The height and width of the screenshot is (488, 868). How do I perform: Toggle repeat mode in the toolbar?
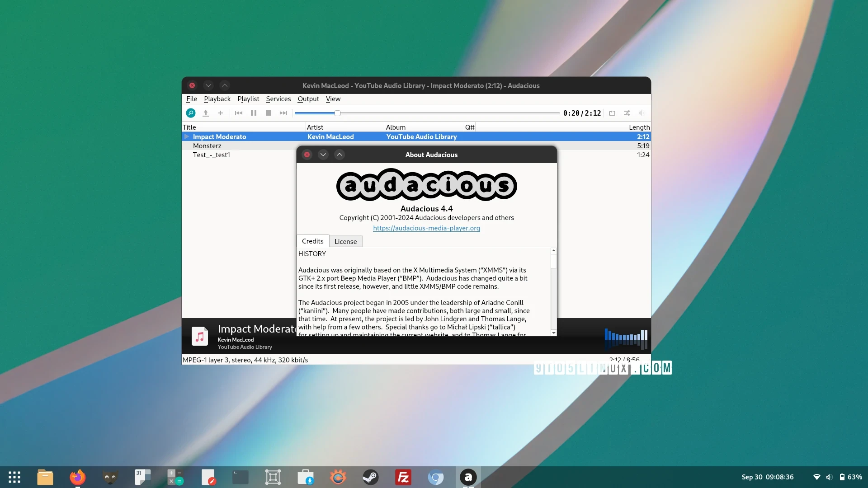[x=612, y=113]
